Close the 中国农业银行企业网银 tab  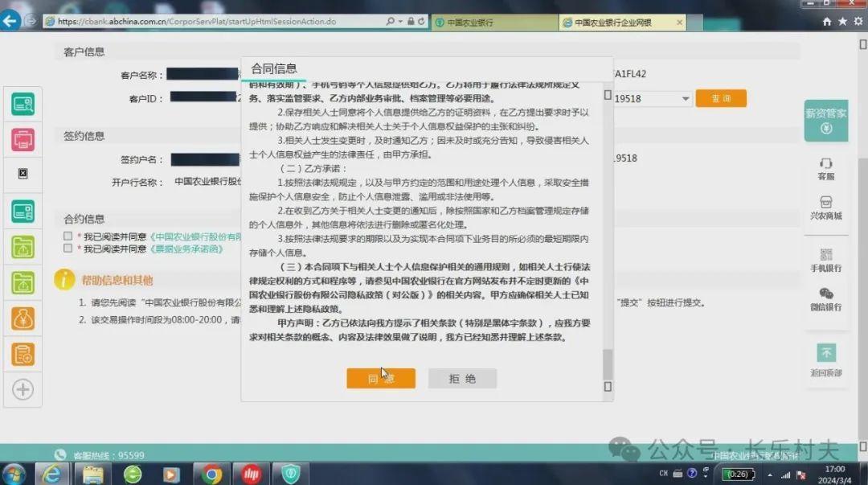pyautogui.click(x=679, y=23)
